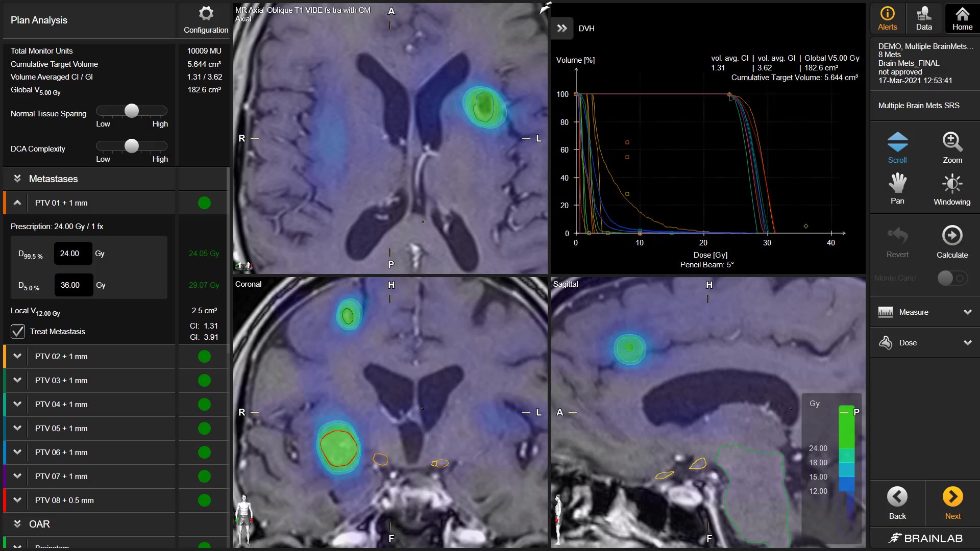Expand the PTV 08 + 0.5 mm row

tap(17, 500)
